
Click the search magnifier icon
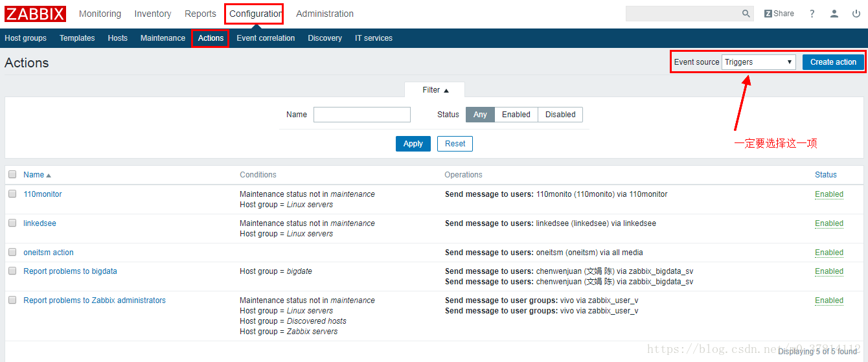point(746,14)
